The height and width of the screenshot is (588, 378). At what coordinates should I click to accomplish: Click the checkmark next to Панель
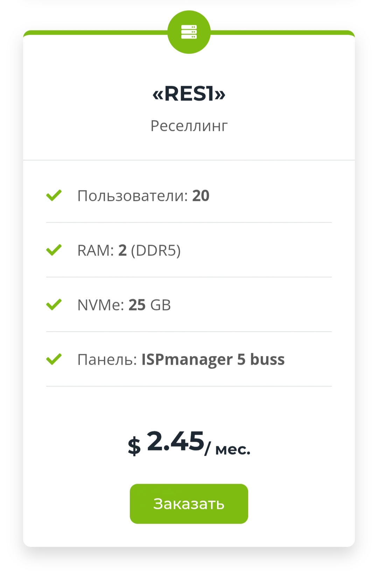point(54,359)
